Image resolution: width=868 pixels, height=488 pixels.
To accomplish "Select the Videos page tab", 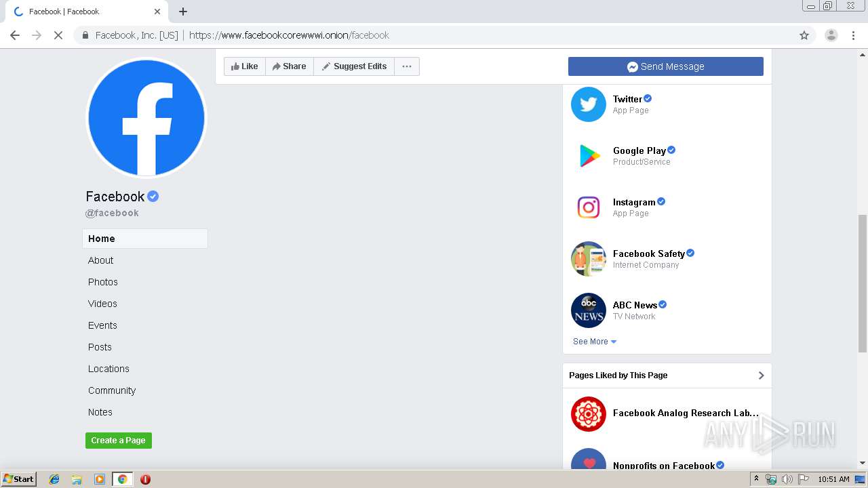I will [102, 304].
